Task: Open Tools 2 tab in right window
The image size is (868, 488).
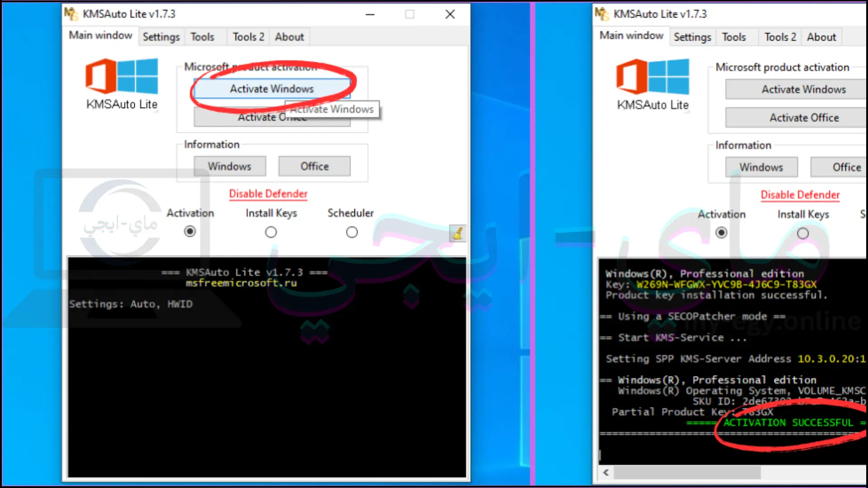Action: click(x=780, y=37)
